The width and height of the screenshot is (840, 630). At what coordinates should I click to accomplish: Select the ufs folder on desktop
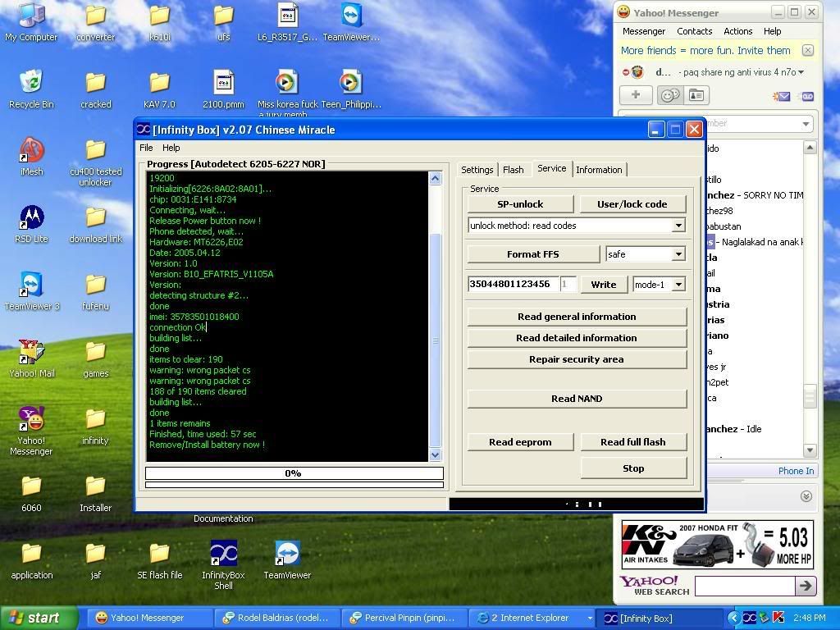coord(223,22)
